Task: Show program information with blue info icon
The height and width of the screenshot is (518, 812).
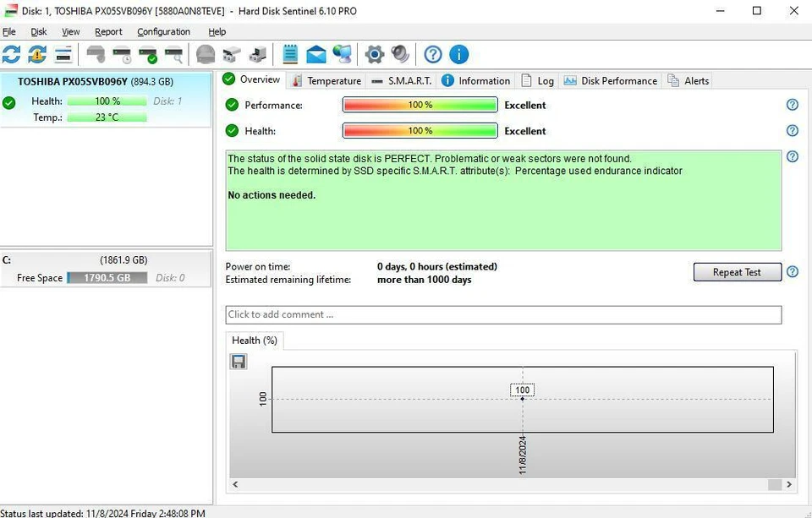Action: [458, 54]
